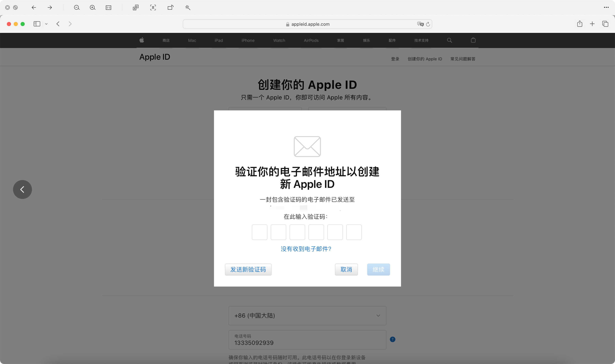615x364 pixels.
Task: Open a new tab with plus icon
Action: pos(592,24)
